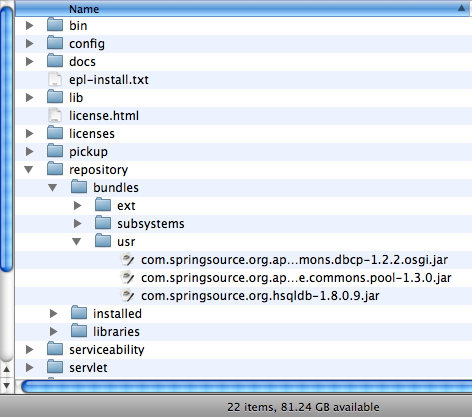Expand the ext folder

[77, 205]
